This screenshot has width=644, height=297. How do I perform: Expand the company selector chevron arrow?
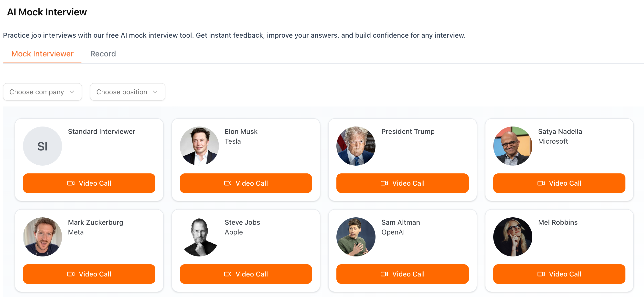coord(72,92)
